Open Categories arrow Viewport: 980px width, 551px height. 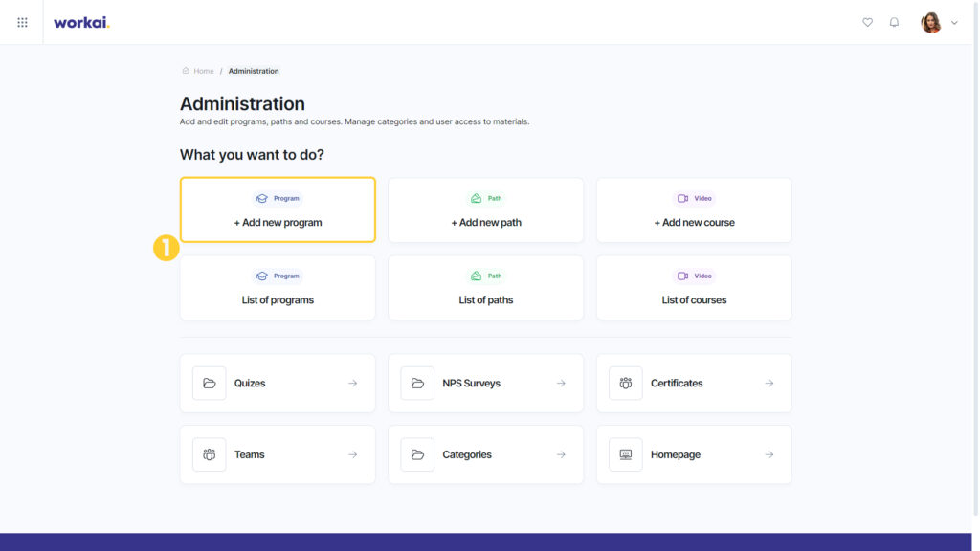click(x=561, y=454)
